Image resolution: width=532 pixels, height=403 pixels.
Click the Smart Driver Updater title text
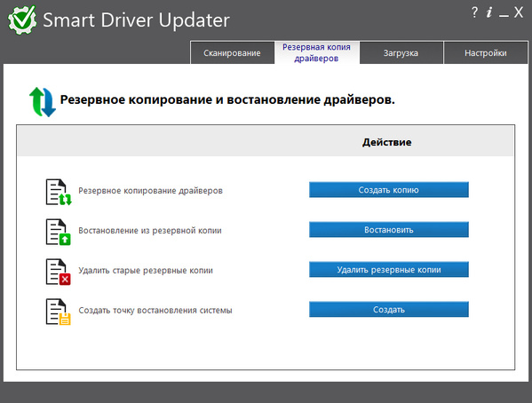[136, 20]
